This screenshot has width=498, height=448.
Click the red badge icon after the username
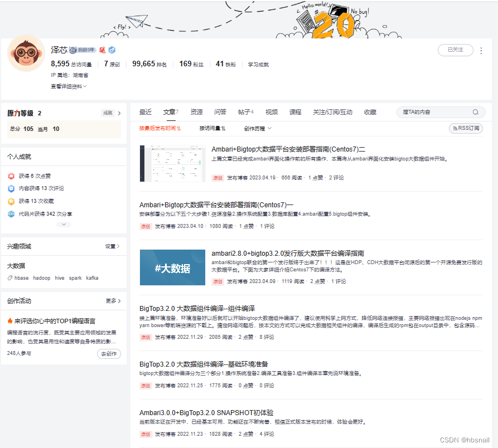[103, 50]
